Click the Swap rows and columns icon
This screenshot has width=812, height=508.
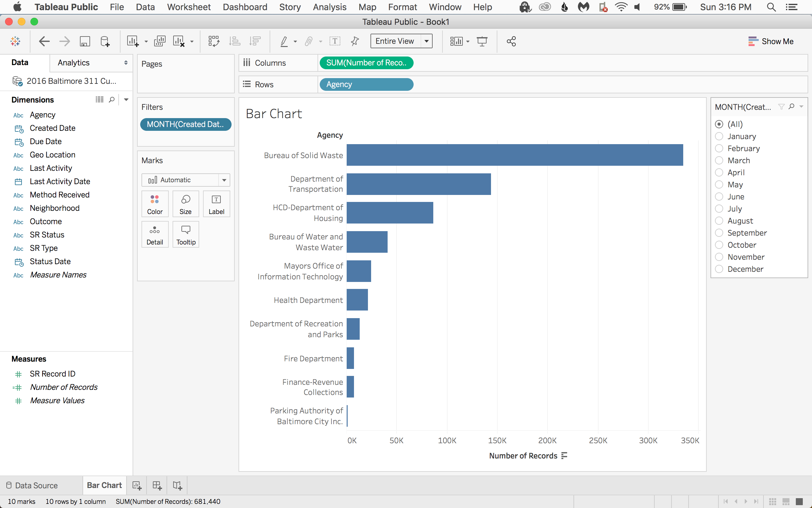(214, 41)
